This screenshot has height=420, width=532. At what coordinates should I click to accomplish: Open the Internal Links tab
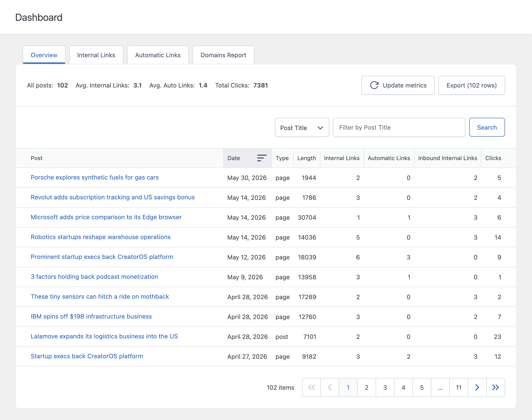pos(96,55)
